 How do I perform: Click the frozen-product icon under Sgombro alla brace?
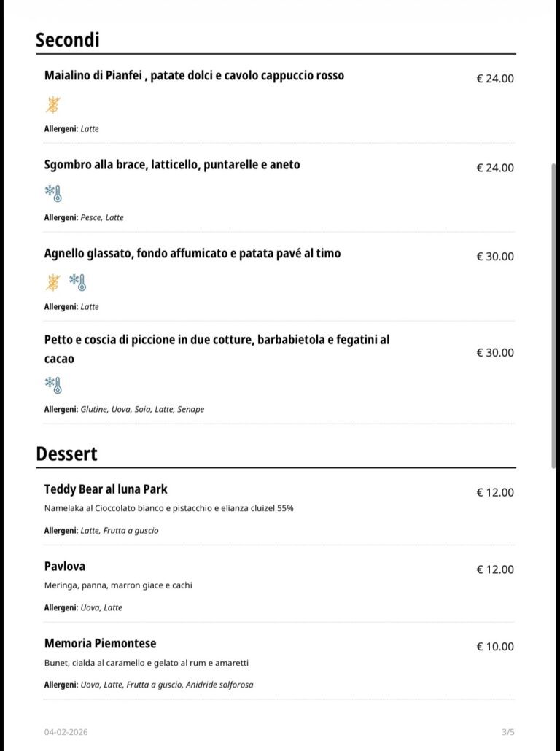click(53, 194)
